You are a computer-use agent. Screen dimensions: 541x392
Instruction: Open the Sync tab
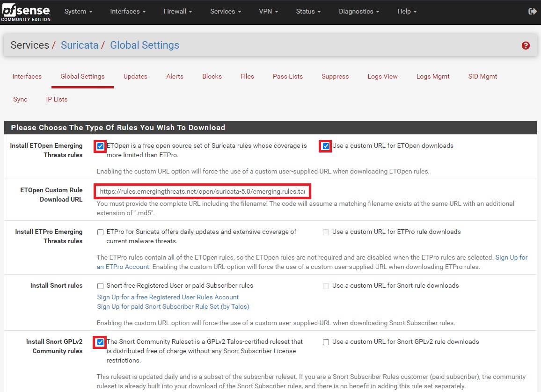20,99
